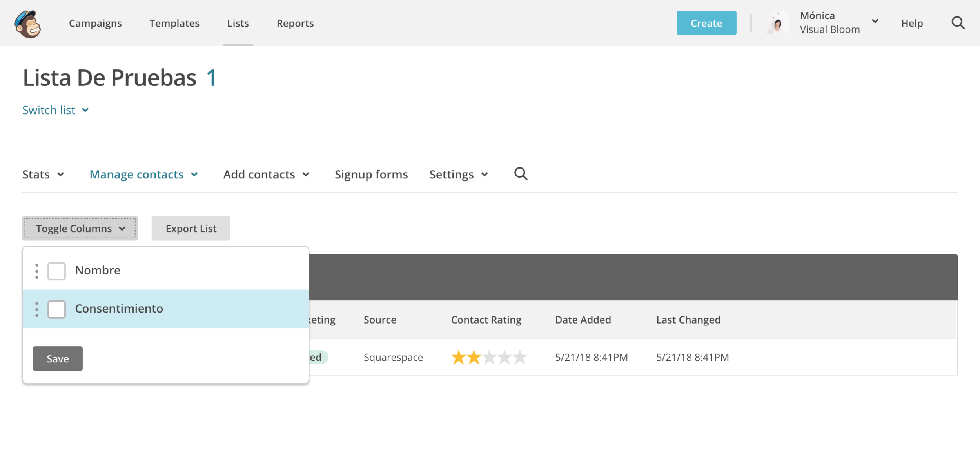Click the chevron beside Switch list

coord(85,110)
